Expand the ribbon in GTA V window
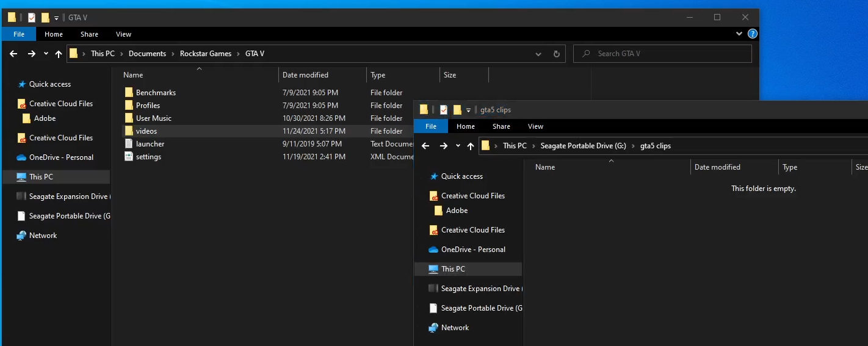The height and width of the screenshot is (346, 868). [740, 34]
